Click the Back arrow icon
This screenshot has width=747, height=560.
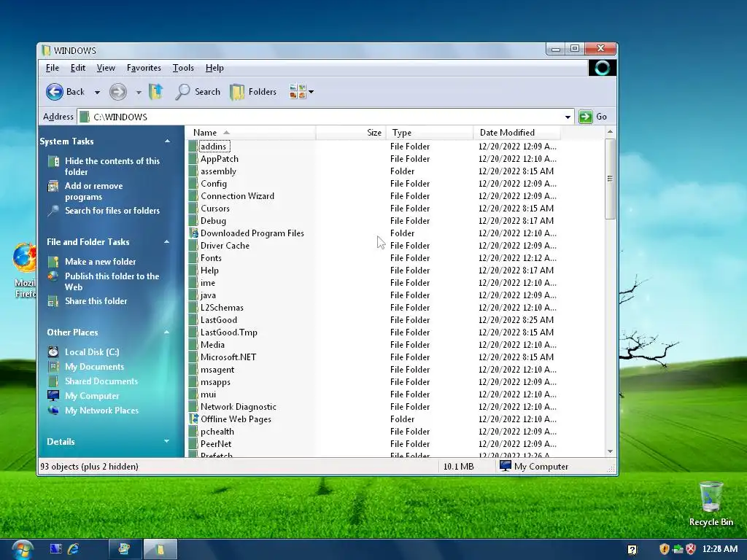(55, 92)
